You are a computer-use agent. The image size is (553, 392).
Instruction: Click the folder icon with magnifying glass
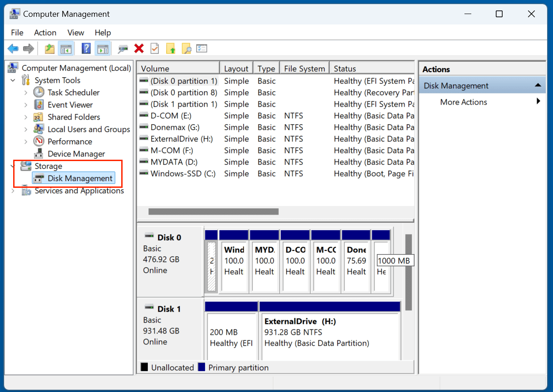pyautogui.click(x=187, y=49)
